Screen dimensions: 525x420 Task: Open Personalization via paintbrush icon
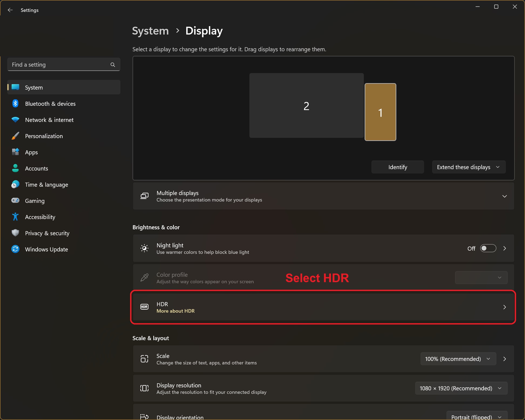[x=15, y=136]
